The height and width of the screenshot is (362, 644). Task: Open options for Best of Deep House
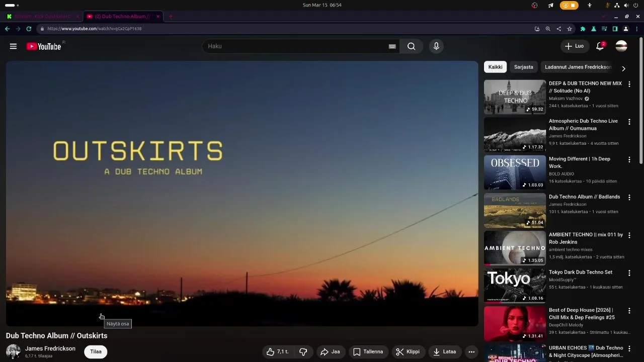click(x=629, y=311)
